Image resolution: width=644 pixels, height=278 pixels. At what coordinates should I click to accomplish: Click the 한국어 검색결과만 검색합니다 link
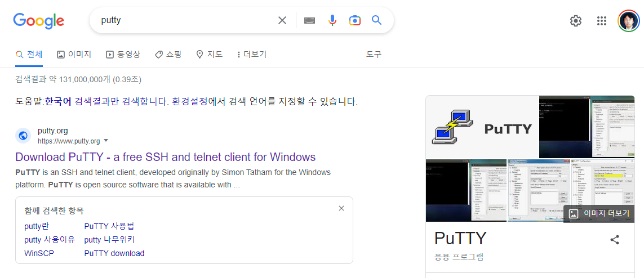106,101
